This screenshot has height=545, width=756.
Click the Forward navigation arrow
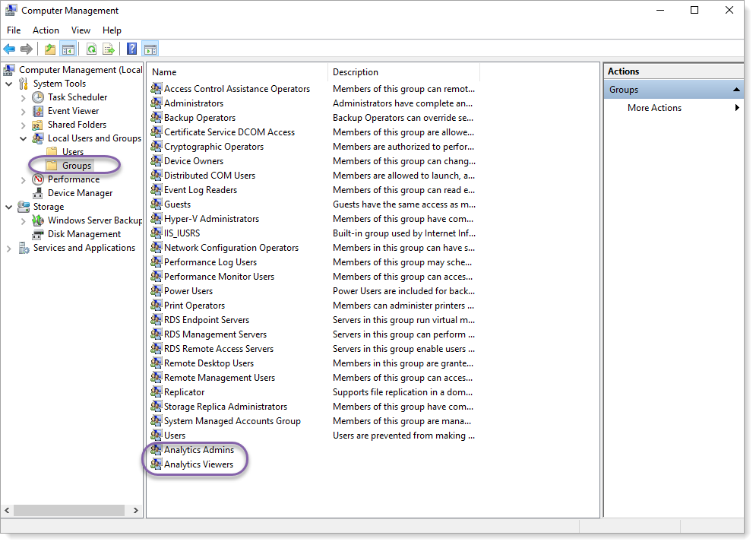pos(26,49)
